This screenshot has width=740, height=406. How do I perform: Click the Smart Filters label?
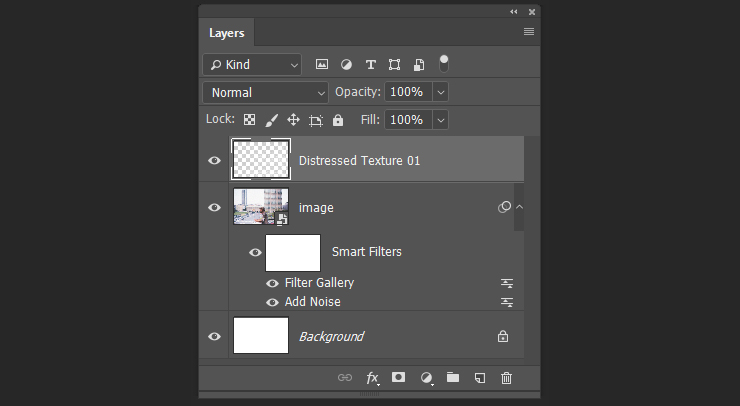tap(367, 252)
